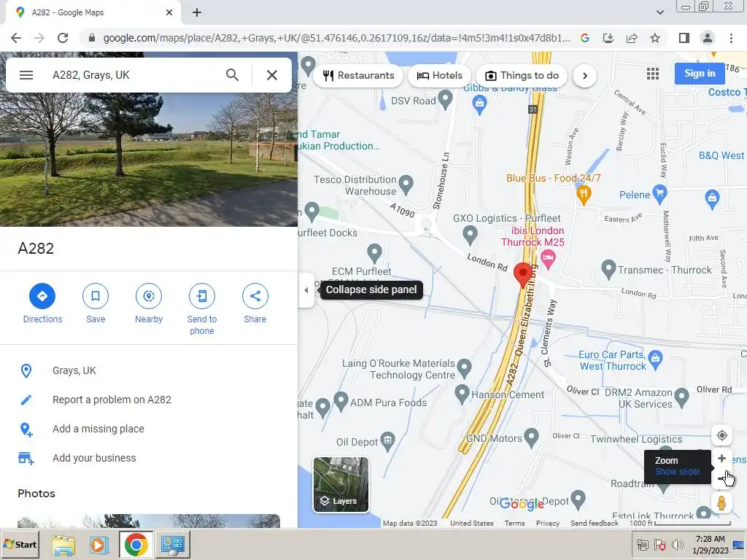Click the DRM2 Amazon UK Services marker
747x560 pixels.
(x=682, y=397)
